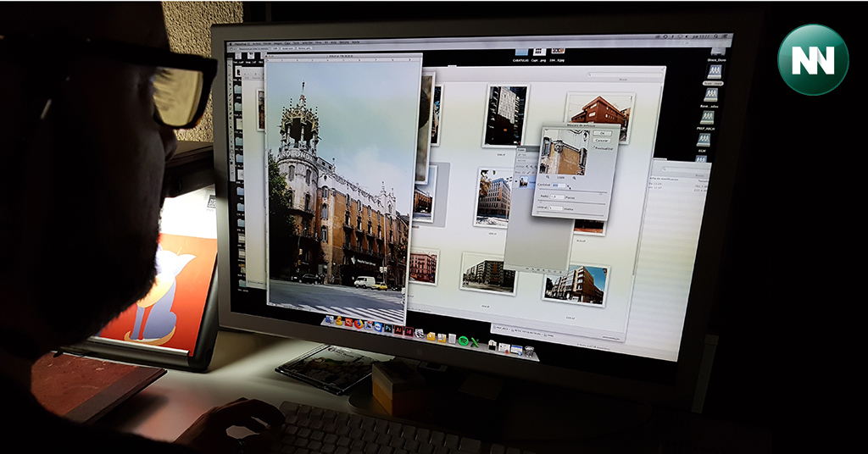Click the Cantidad value field
This screenshot has height=454, width=868.
point(559,185)
